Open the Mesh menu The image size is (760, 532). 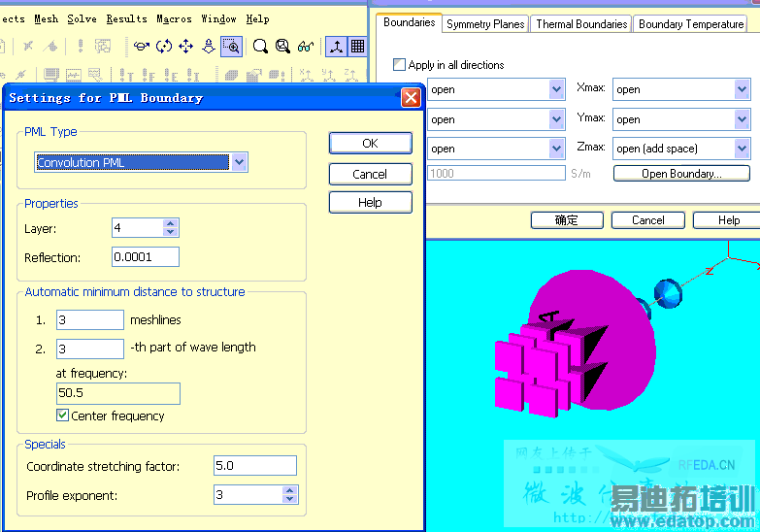click(x=46, y=18)
